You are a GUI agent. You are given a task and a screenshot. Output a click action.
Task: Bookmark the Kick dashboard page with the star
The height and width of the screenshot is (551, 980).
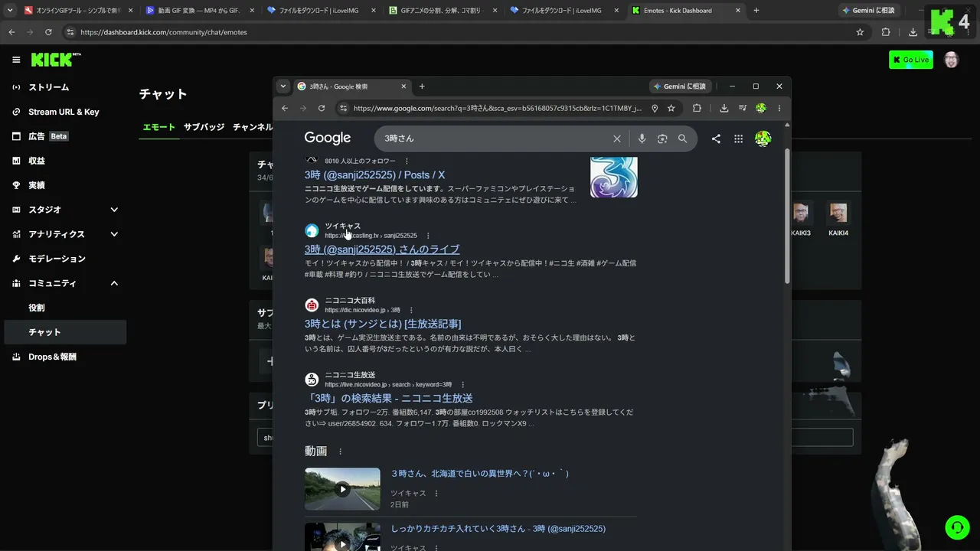(x=860, y=32)
